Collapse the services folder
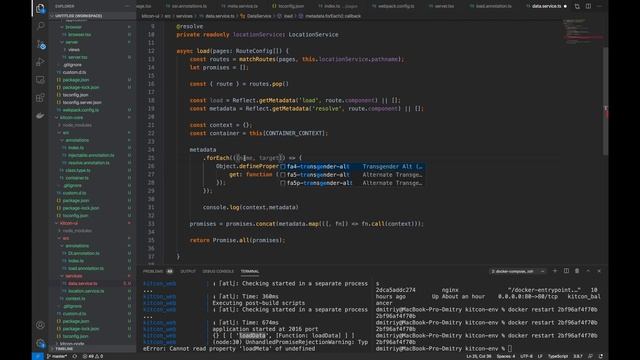The height and width of the screenshot is (360, 640). (x=74, y=276)
